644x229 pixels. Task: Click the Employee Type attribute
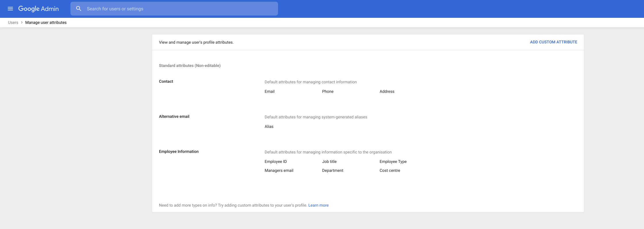393,161
